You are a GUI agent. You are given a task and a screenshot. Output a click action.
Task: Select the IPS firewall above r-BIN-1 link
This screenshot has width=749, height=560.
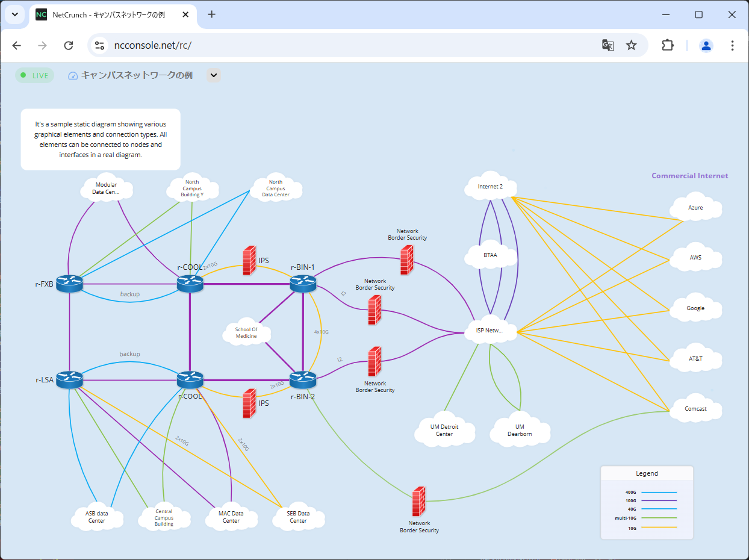coord(249,260)
